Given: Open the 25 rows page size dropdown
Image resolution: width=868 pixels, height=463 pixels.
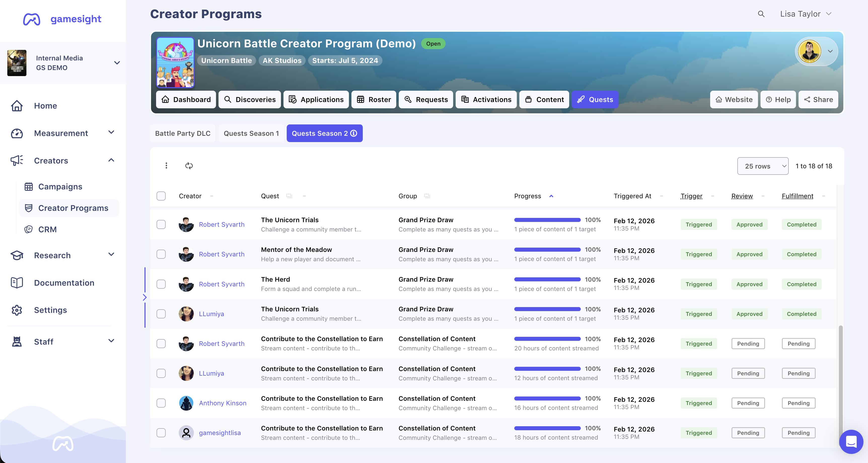Looking at the screenshot, I should point(763,166).
